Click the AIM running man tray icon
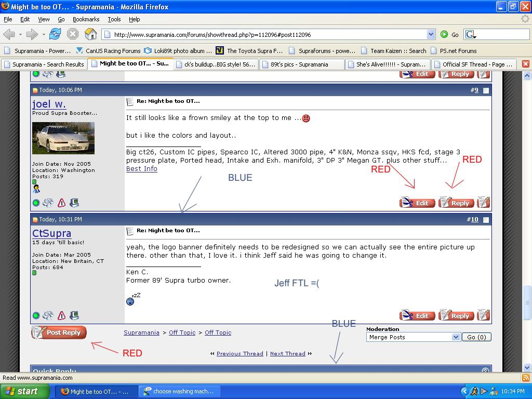 pyautogui.click(x=475, y=391)
